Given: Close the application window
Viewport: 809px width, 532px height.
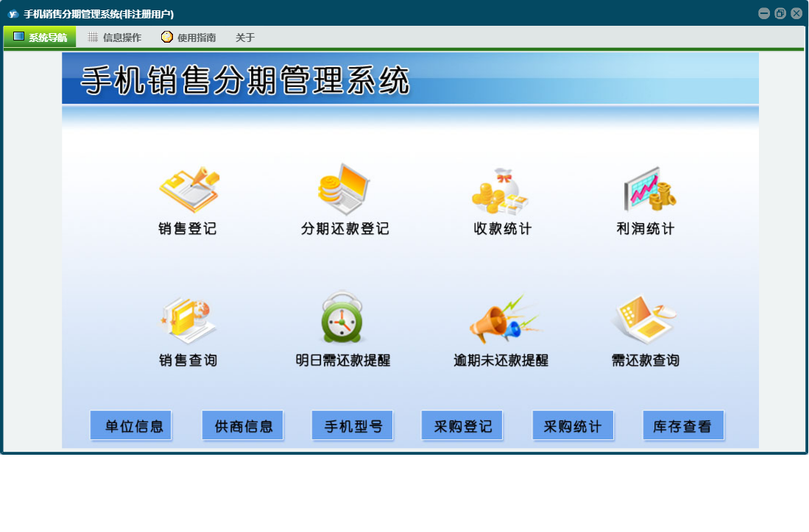Looking at the screenshot, I should [x=796, y=14].
